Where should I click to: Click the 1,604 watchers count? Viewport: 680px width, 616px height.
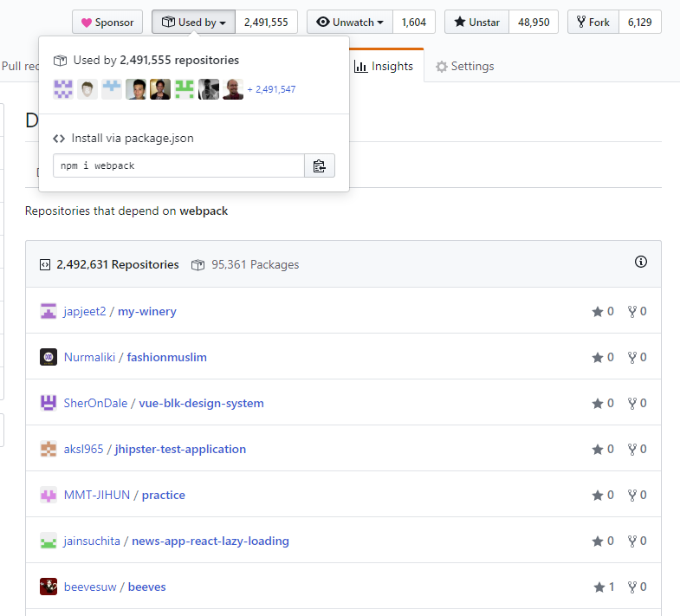pyautogui.click(x=414, y=23)
